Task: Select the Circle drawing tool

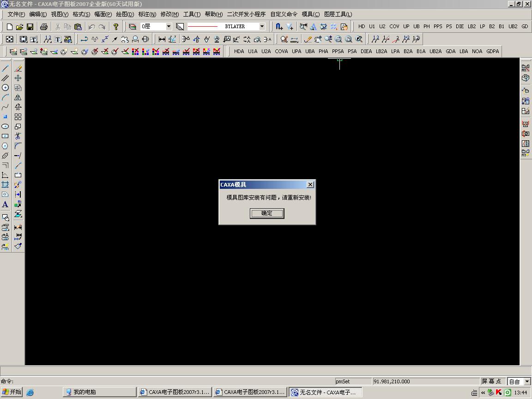Action: [5, 88]
